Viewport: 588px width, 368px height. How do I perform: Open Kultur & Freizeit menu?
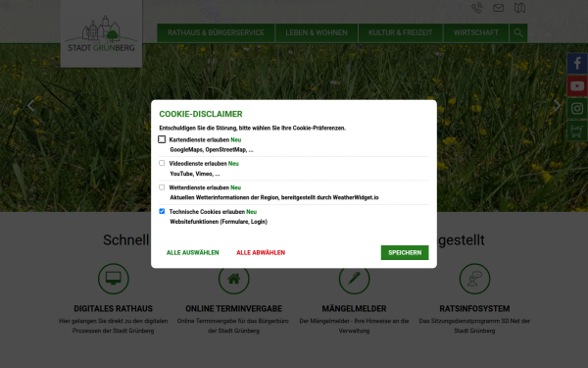tap(400, 33)
